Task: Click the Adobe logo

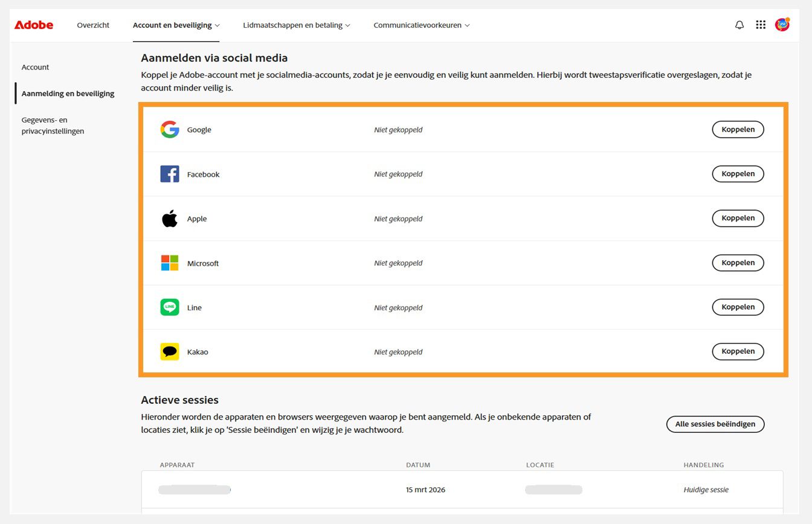Action: [x=33, y=25]
